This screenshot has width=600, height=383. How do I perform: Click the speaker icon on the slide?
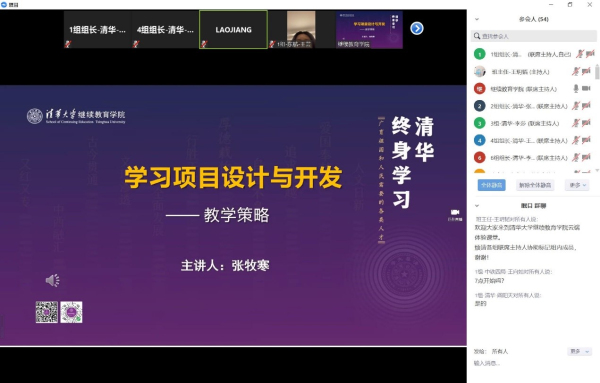52,280
